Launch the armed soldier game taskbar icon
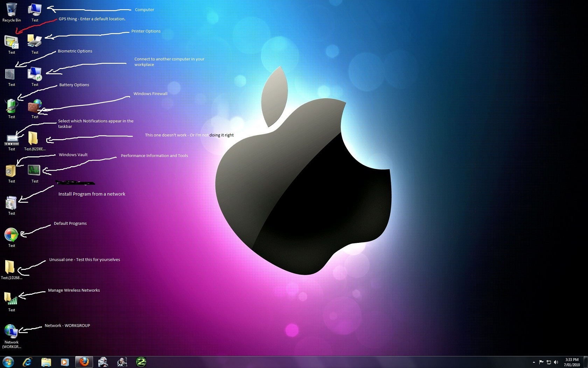This screenshot has width=588, height=368. (122, 362)
